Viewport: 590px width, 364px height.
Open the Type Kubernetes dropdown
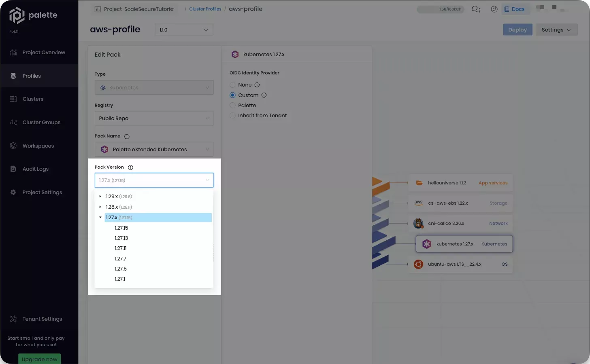click(154, 87)
